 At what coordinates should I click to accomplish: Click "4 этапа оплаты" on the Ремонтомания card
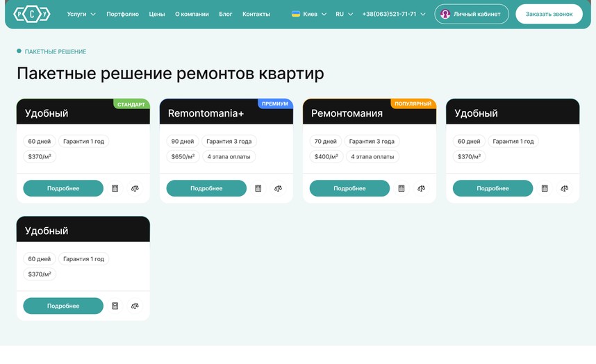pyautogui.click(x=372, y=156)
